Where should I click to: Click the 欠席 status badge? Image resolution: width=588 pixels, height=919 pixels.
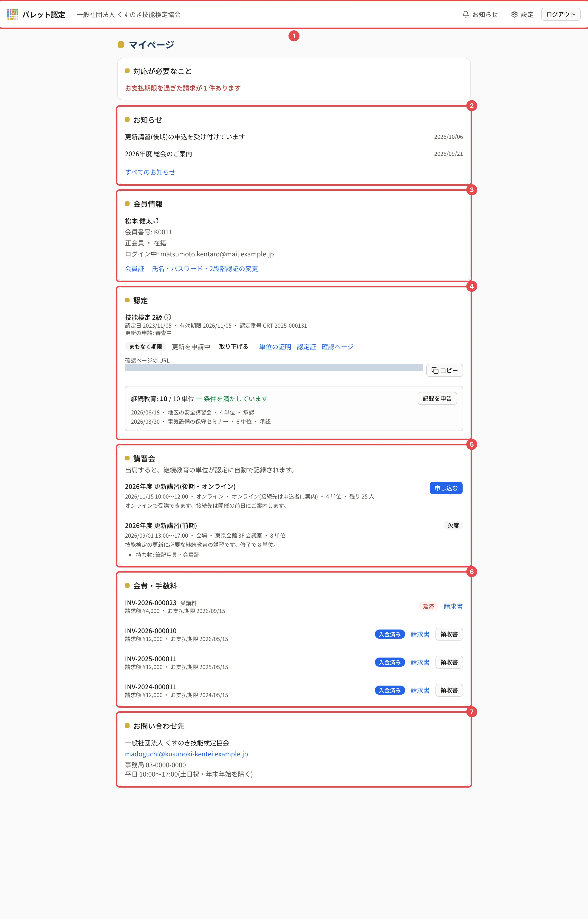pos(453,525)
